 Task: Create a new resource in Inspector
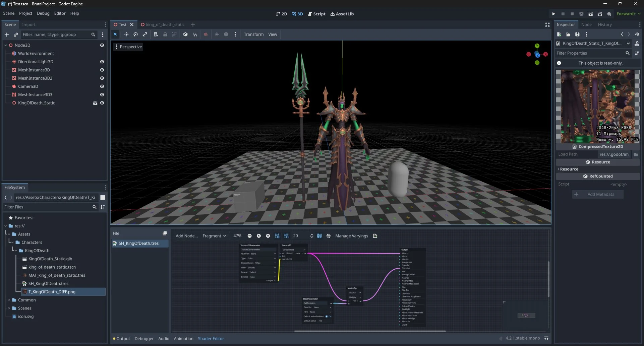[x=559, y=34]
